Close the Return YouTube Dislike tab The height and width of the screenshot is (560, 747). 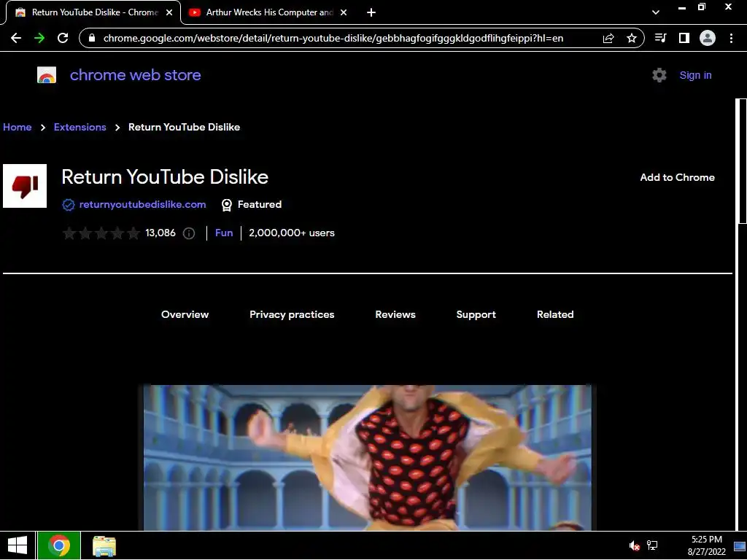tap(169, 12)
